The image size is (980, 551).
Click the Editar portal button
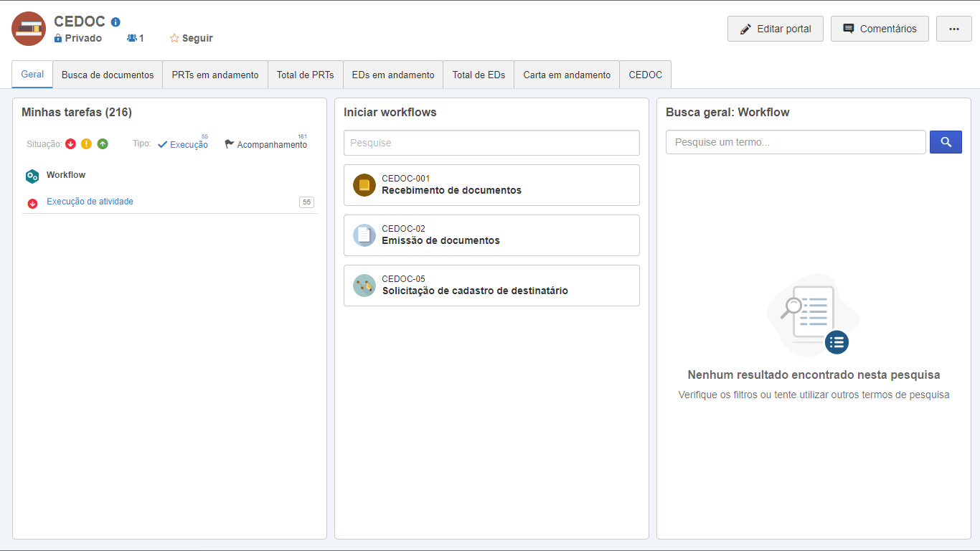click(x=776, y=29)
